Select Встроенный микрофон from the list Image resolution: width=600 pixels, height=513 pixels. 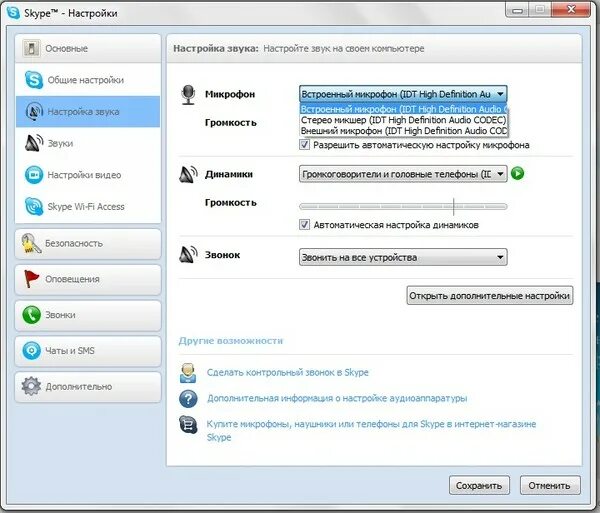(403, 109)
